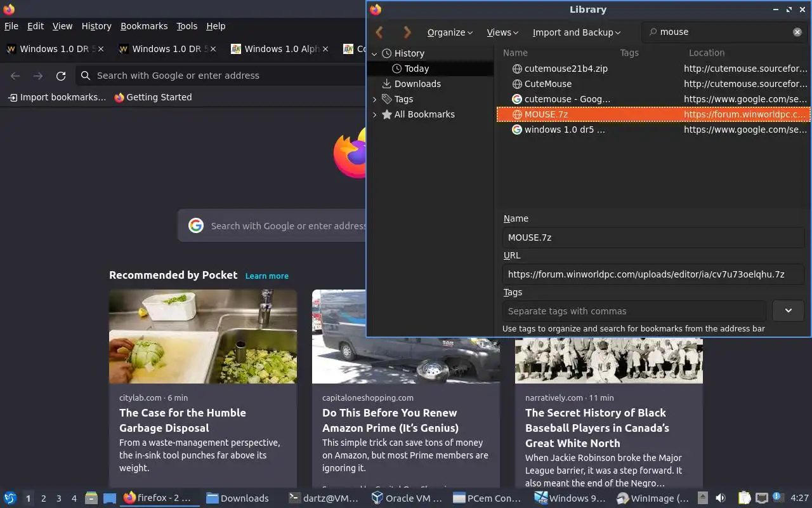
Task: Click the Firefox back arrow
Action: pyautogui.click(x=15, y=76)
